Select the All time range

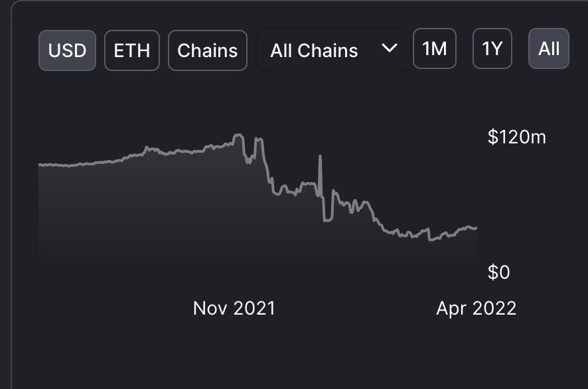point(549,48)
